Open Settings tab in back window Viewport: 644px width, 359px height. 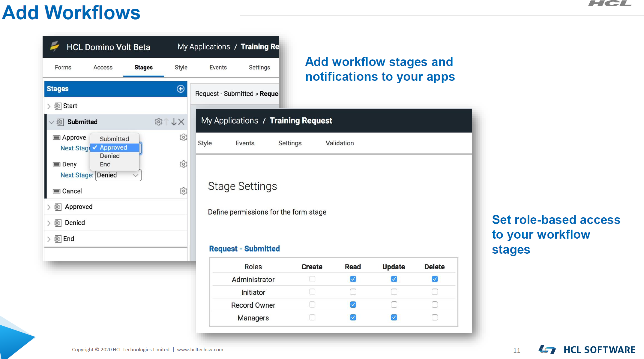(x=259, y=67)
